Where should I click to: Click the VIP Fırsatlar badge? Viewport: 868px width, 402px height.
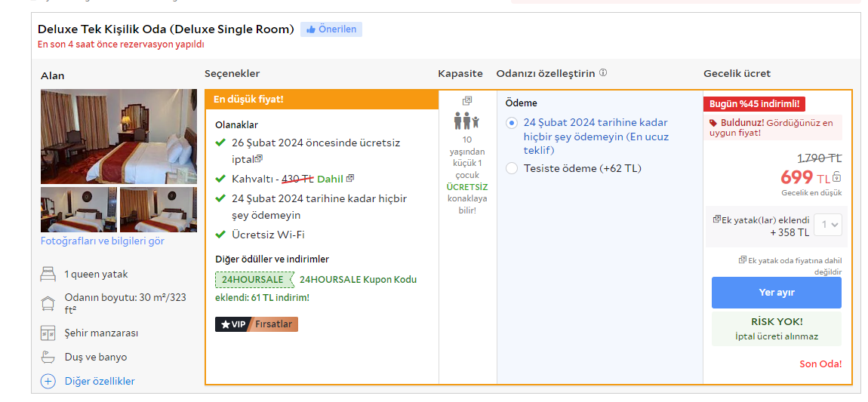point(257,324)
